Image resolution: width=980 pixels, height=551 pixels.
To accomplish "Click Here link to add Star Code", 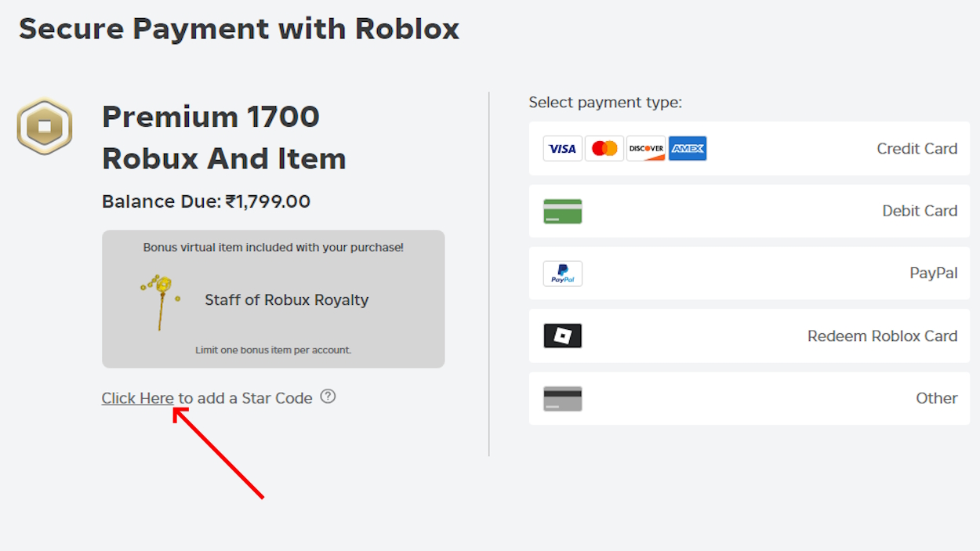I will coord(137,398).
